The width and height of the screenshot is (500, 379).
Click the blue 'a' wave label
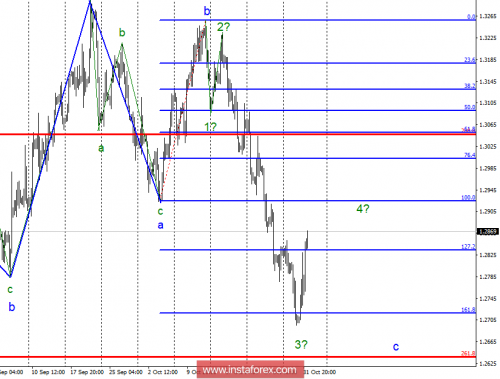click(160, 225)
